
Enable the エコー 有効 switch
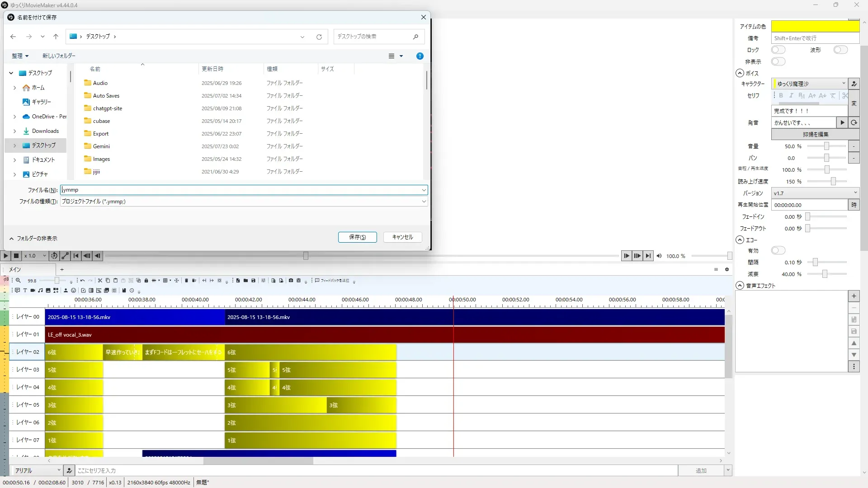pyautogui.click(x=778, y=250)
